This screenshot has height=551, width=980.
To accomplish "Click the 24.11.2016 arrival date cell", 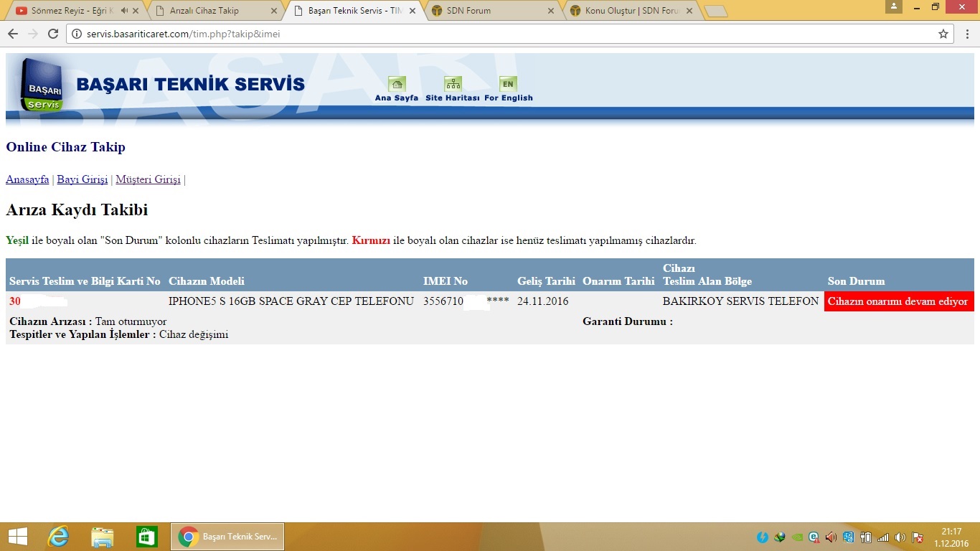I will coord(543,301).
